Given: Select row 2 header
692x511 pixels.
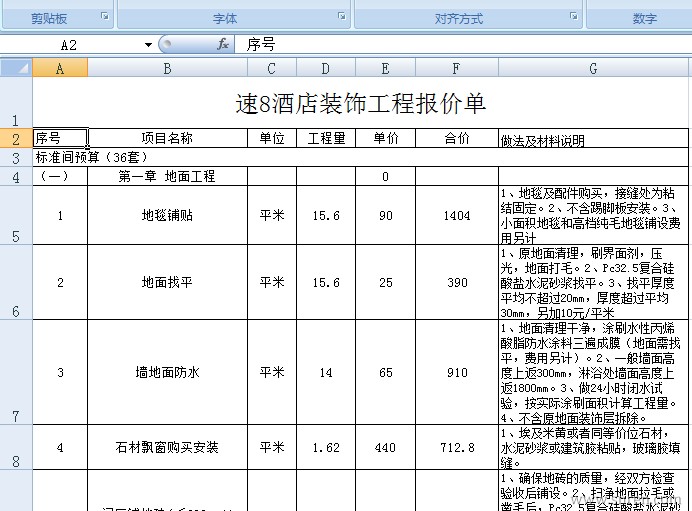Looking at the screenshot, I should [x=16, y=138].
